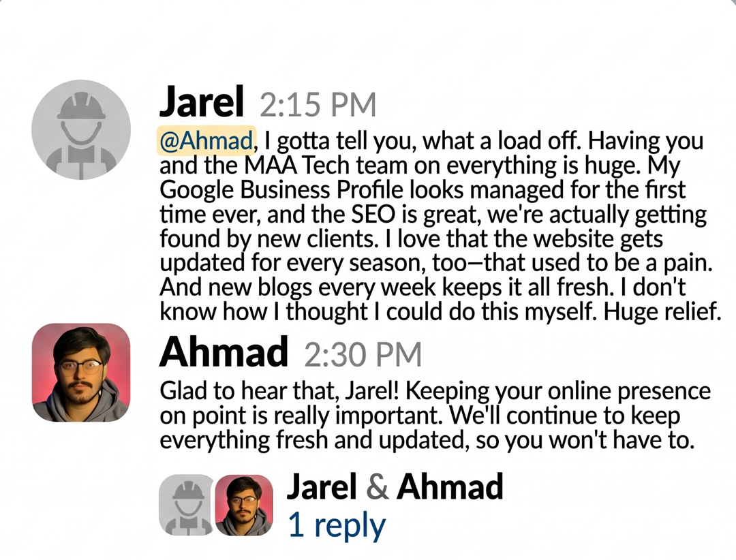Click the last line of Ahmad's reply
Screen dimensions: 736x560
pyautogui.click(x=427, y=440)
